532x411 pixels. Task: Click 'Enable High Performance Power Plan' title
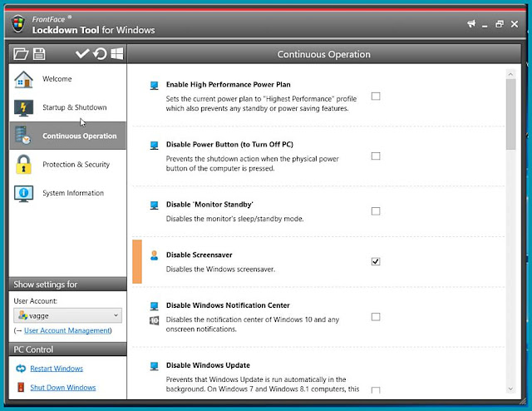(x=229, y=85)
